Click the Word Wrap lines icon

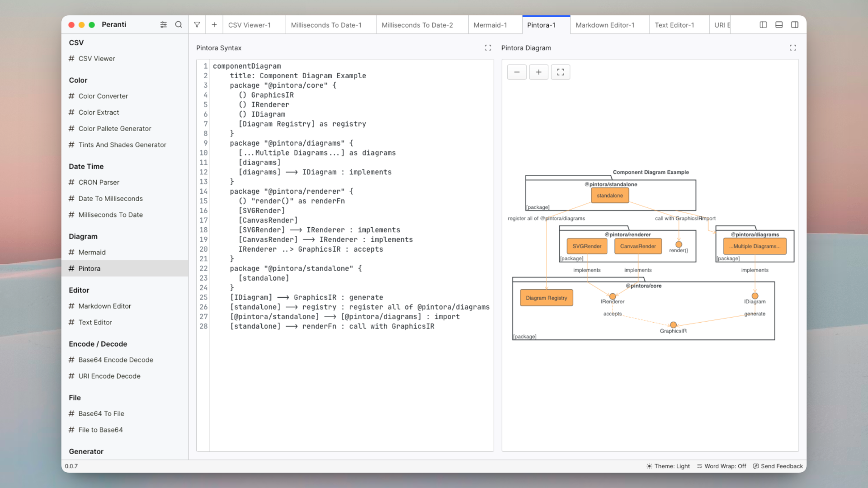[x=699, y=466]
